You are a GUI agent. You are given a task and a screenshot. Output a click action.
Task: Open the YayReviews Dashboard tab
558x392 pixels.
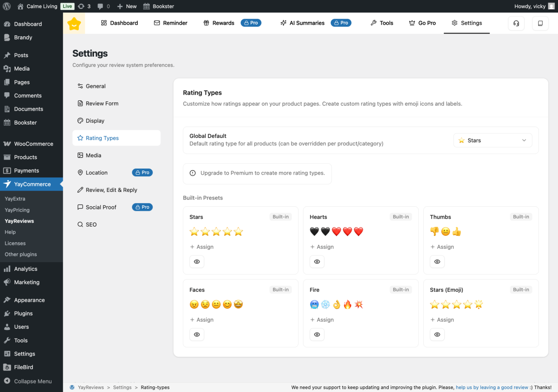(x=119, y=23)
